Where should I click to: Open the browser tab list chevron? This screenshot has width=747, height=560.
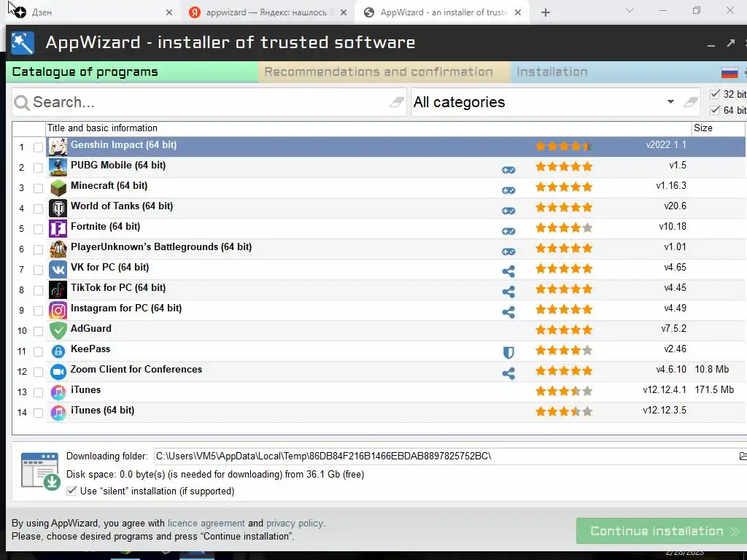tap(630, 10)
